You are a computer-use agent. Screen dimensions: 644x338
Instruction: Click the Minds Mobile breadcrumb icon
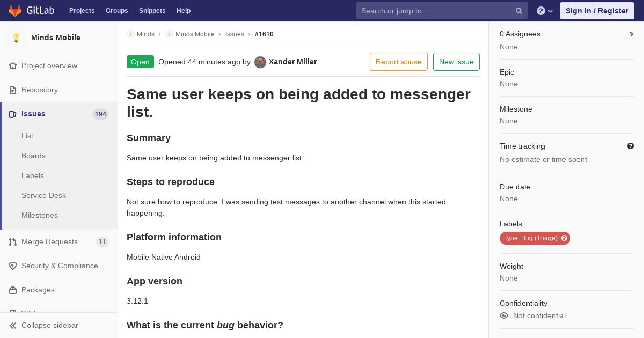click(x=169, y=34)
